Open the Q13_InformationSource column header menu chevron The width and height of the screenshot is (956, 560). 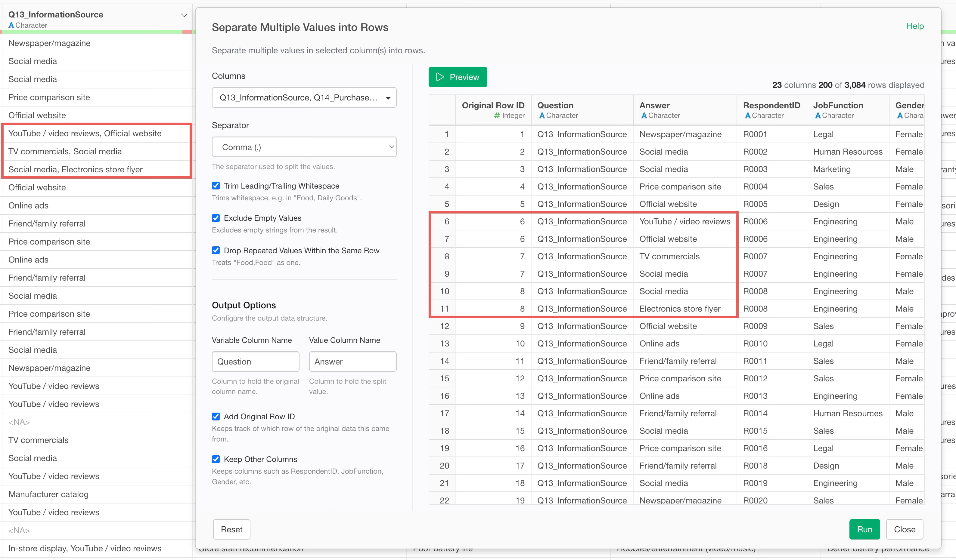[184, 15]
